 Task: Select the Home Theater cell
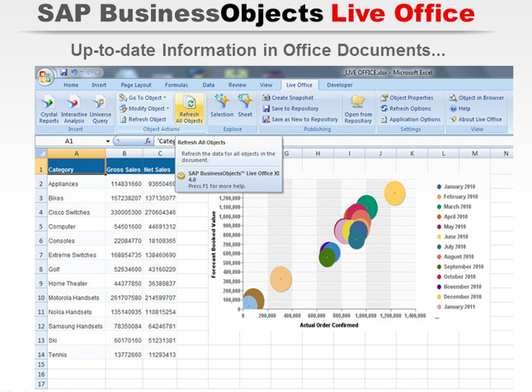coord(77,283)
